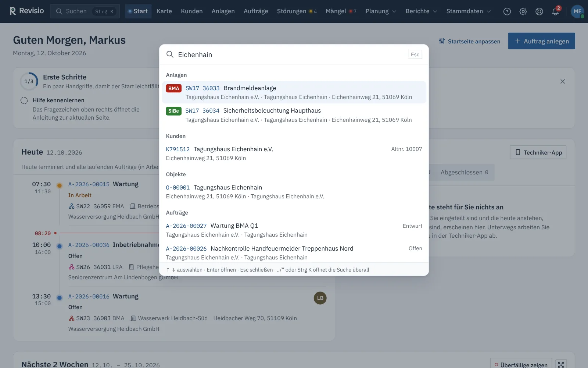Toggle Überfällige zeigen
The width and height of the screenshot is (588, 368).
[x=521, y=365]
